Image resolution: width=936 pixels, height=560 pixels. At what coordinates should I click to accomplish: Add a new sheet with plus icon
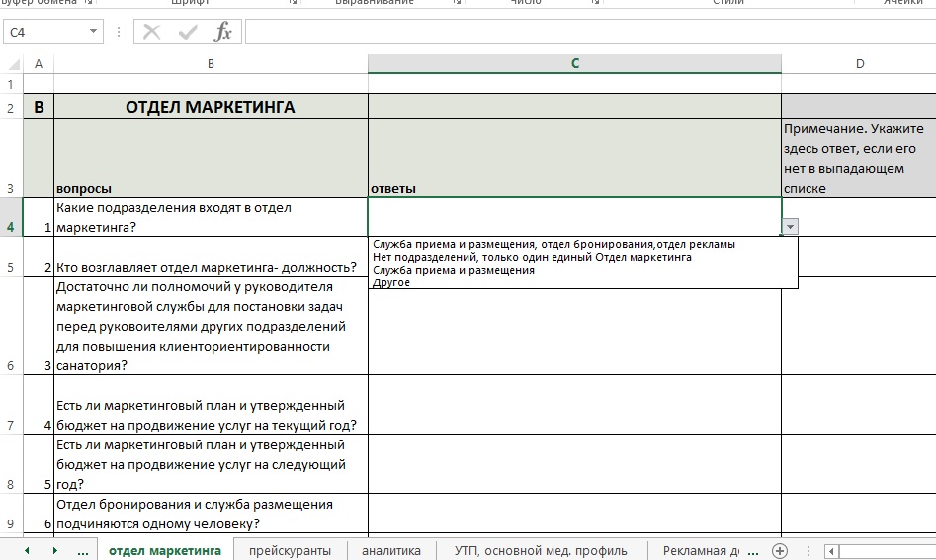point(780,550)
